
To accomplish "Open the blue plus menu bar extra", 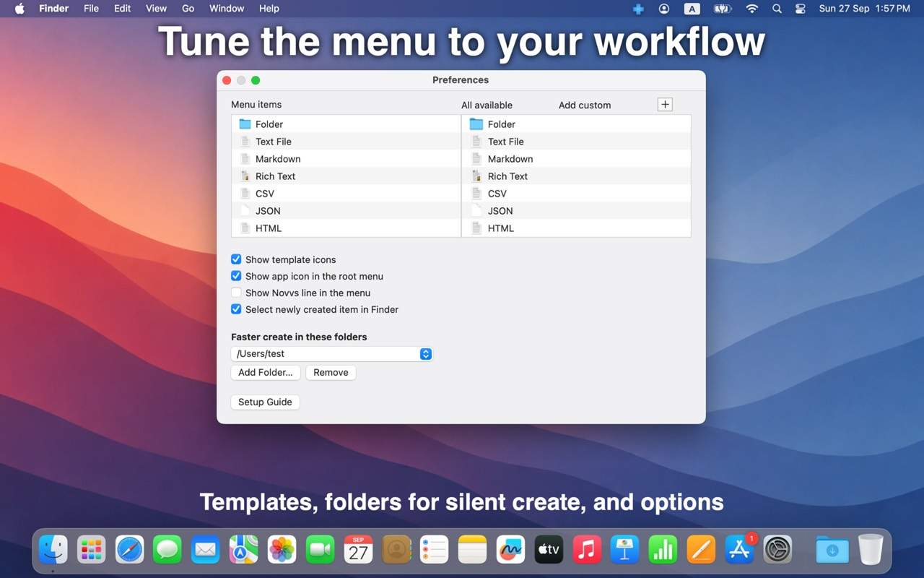I will 638,9.
